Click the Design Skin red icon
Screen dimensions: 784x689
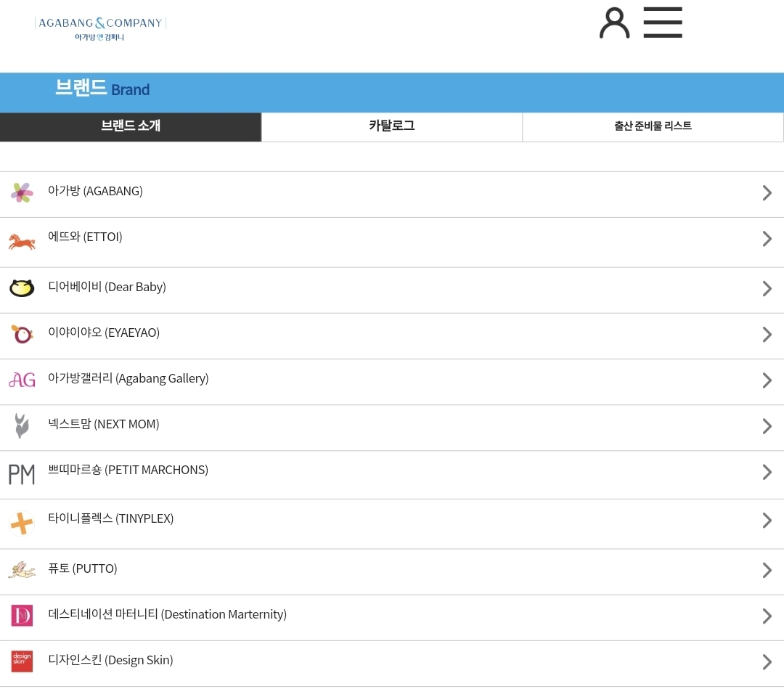click(x=22, y=661)
